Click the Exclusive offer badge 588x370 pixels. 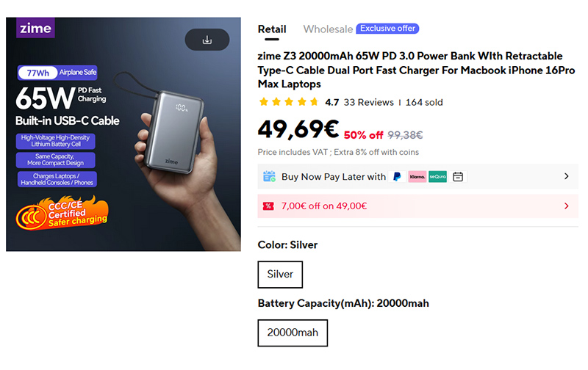[387, 29]
